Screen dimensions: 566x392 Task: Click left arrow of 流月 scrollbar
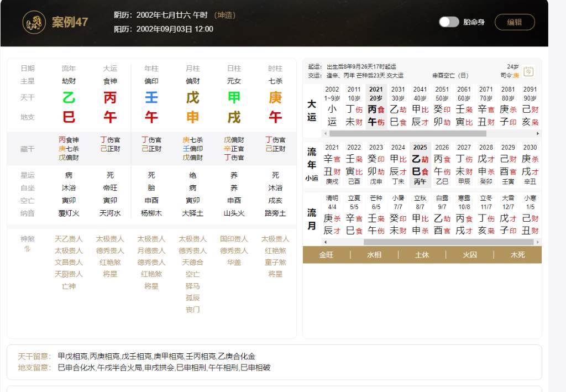coord(325,242)
